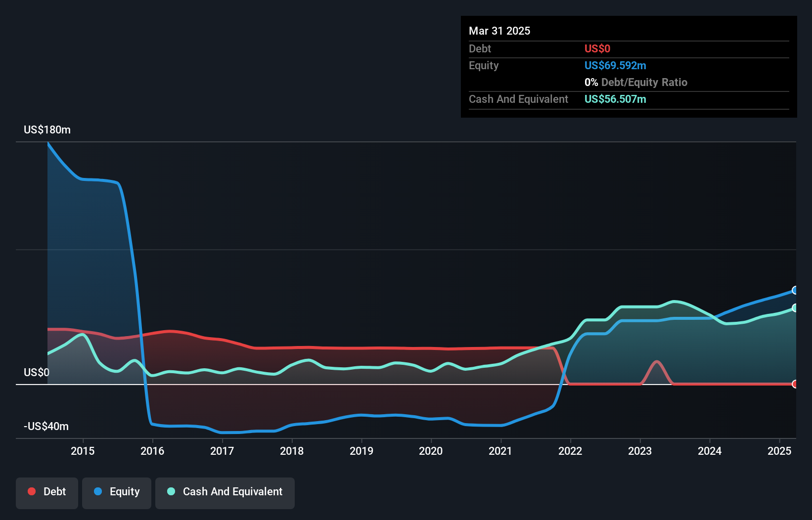
Task: Click the US$69.592m equity value
Action: pyautogui.click(x=615, y=65)
